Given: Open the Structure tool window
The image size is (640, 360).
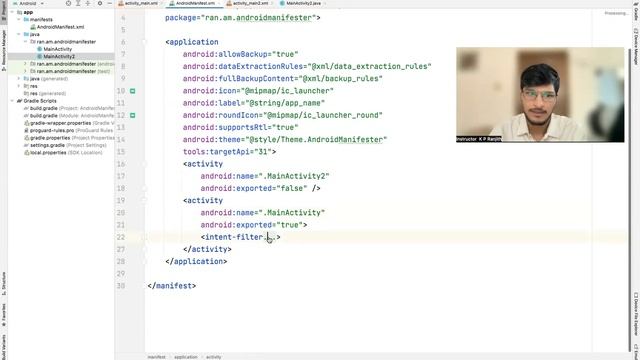Looking at the screenshot, I should pyautogui.click(x=4, y=284).
